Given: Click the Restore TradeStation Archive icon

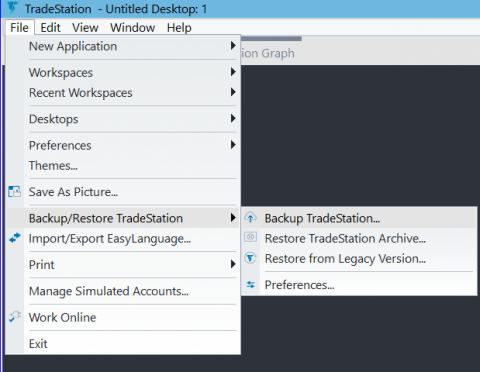Looking at the screenshot, I should [250, 237].
